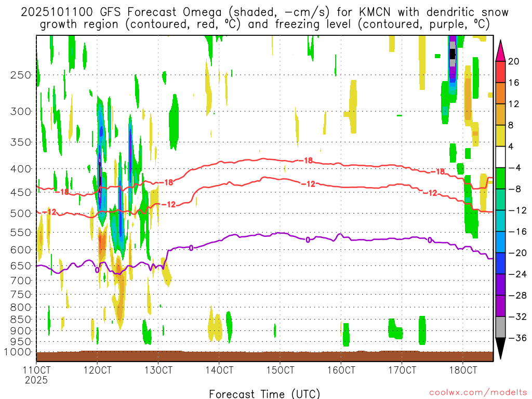Pick the cyan -12 to -16 colorbar swatch
Image resolution: width=532 pixels, height=399 pixels.
point(500,221)
